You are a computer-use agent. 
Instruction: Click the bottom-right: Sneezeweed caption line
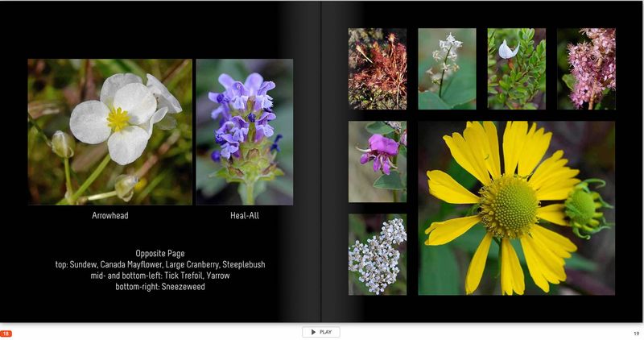click(160, 287)
